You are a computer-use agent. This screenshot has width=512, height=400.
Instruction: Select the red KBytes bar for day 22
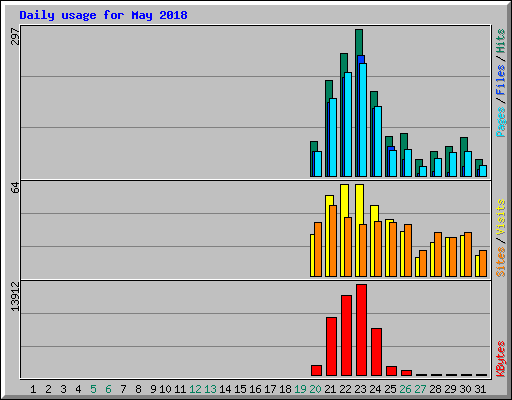point(346,335)
